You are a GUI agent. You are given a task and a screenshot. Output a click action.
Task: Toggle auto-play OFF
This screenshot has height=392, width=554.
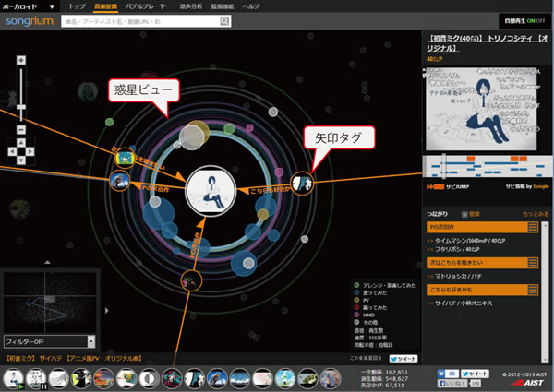540,21
